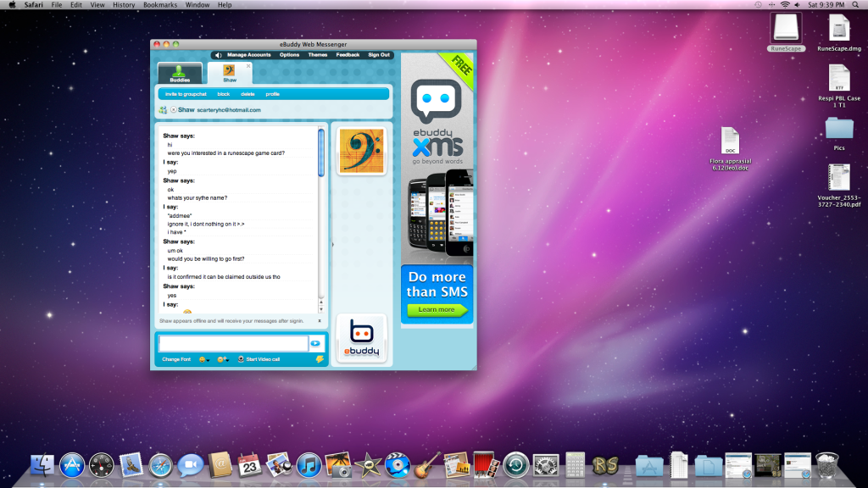
Task: Click the scroll-down arrow of the chat history
Action: tap(321, 309)
